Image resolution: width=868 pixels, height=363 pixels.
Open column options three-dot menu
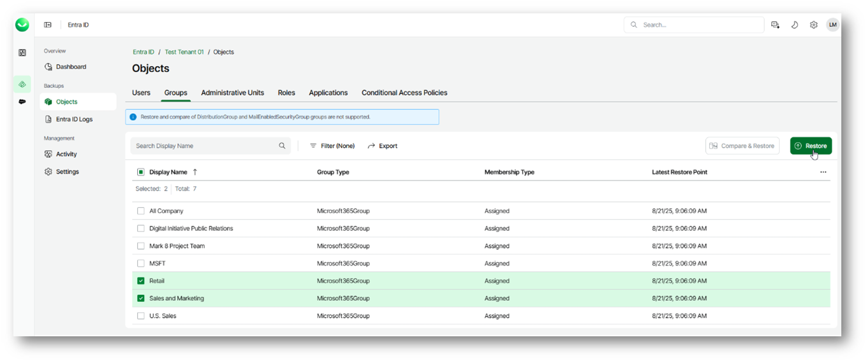coord(823,172)
